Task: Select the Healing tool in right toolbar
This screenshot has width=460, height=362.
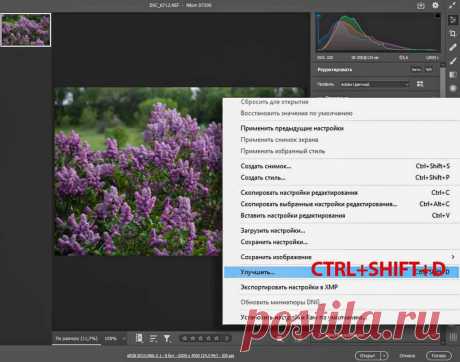Action: pyautogui.click(x=452, y=47)
